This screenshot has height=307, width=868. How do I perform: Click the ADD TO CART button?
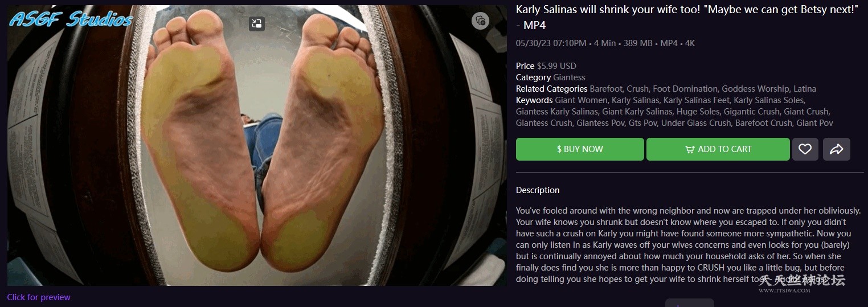[718, 149]
